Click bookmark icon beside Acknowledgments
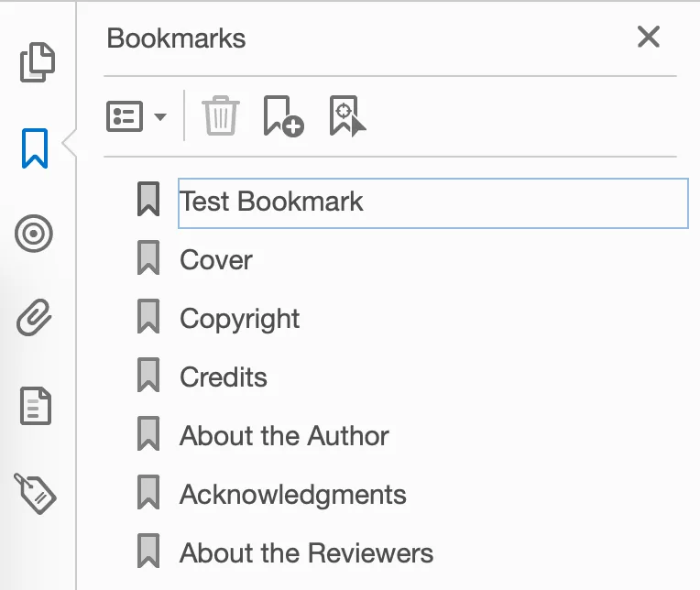 pyautogui.click(x=148, y=492)
